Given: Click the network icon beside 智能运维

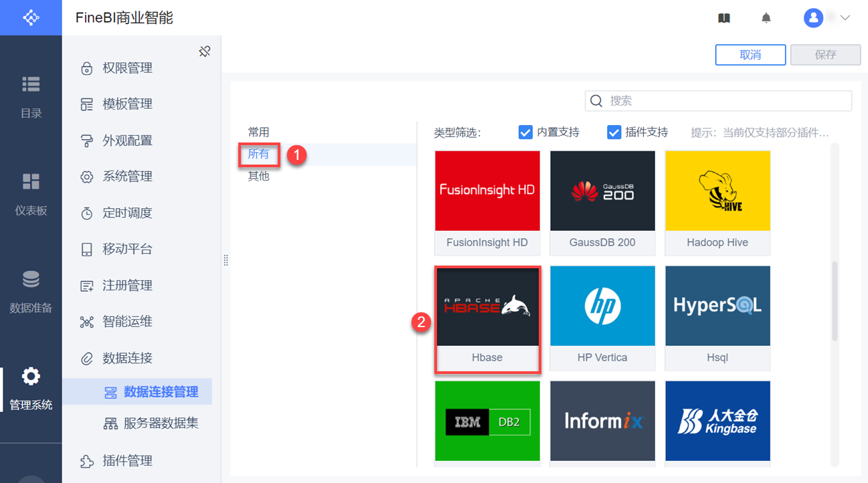Looking at the screenshot, I should pyautogui.click(x=86, y=322).
